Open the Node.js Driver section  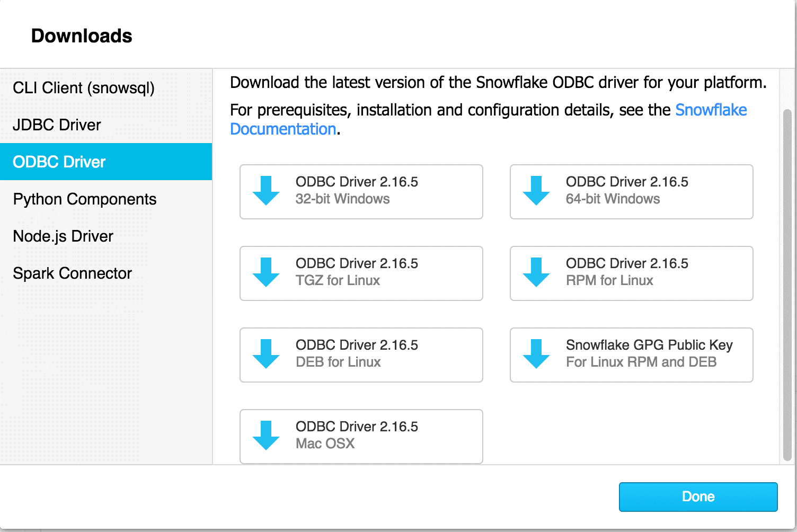point(63,236)
